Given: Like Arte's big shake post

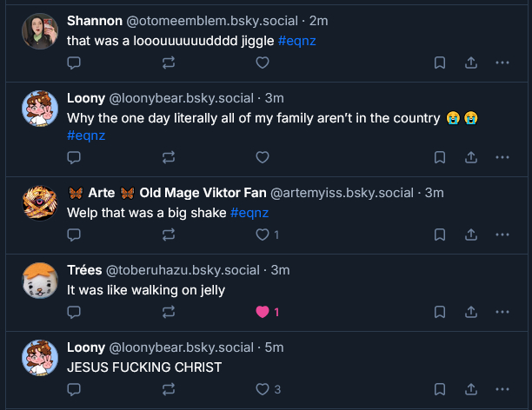Looking at the screenshot, I should [263, 235].
